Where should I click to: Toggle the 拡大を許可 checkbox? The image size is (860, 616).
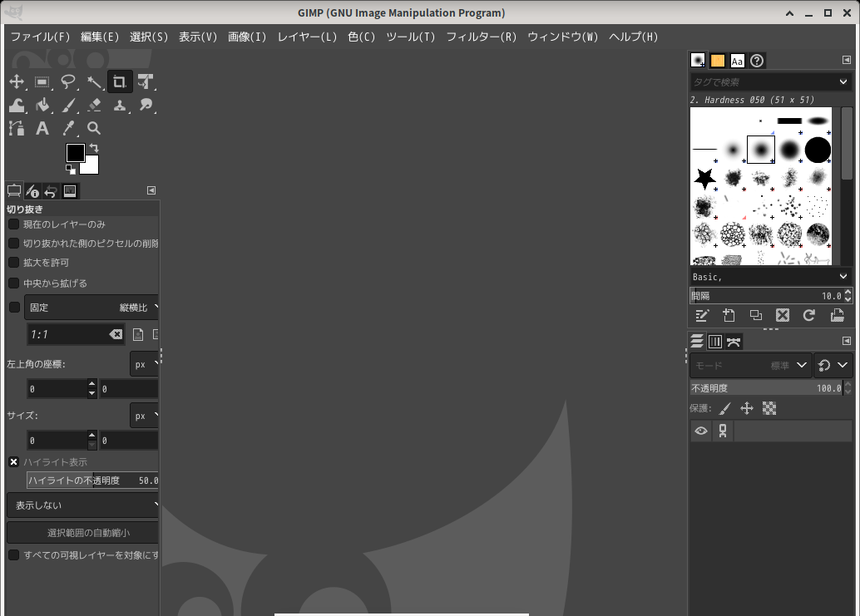pyautogui.click(x=13, y=263)
